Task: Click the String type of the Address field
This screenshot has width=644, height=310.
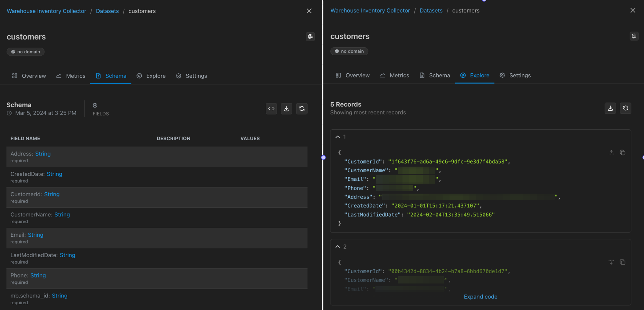Action: (x=43, y=154)
